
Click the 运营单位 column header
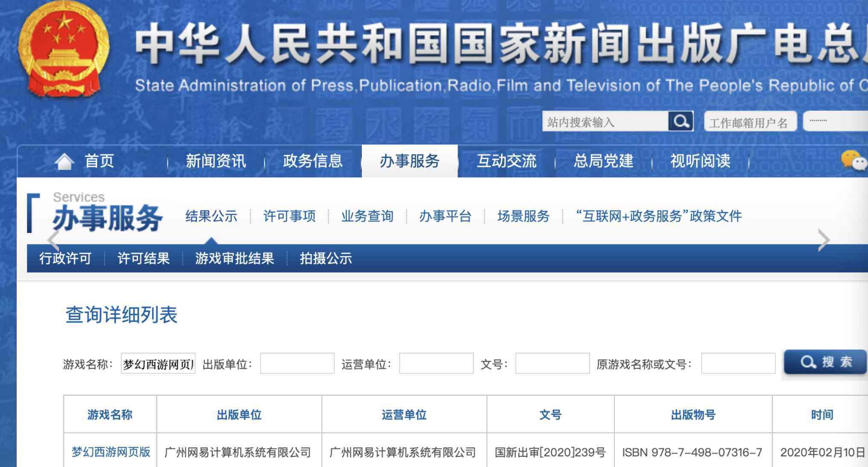404,414
